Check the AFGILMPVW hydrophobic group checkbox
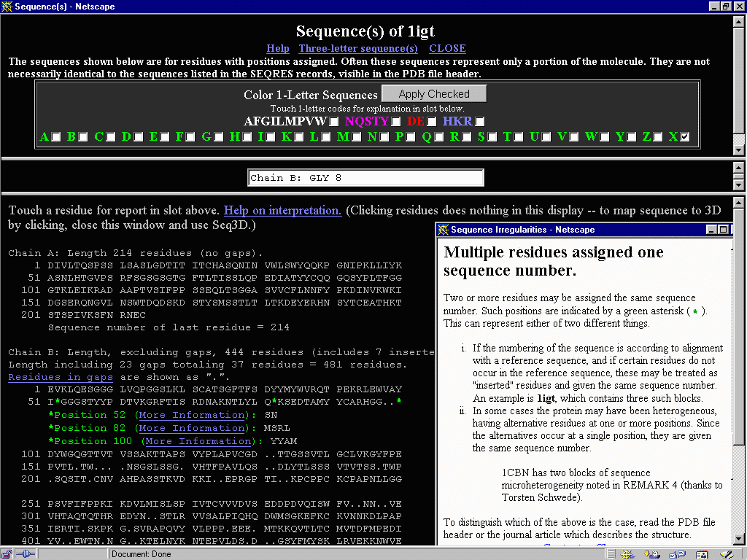The width and height of the screenshot is (747, 560). point(333,122)
